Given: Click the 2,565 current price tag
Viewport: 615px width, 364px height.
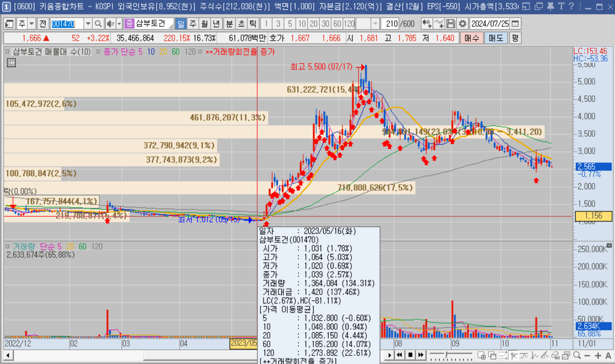Looking at the screenshot, I should 593,166.
